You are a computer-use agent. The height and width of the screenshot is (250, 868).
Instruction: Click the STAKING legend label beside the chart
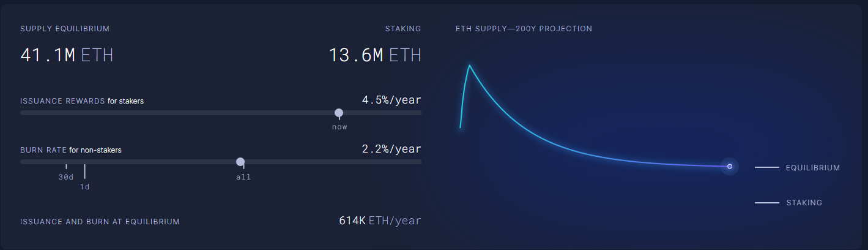tap(804, 202)
